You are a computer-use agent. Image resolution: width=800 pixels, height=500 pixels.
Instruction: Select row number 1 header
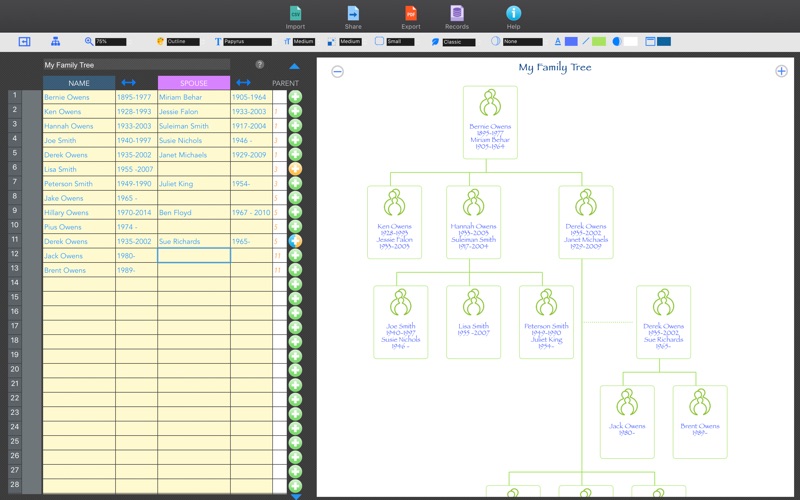pos(15,95)
